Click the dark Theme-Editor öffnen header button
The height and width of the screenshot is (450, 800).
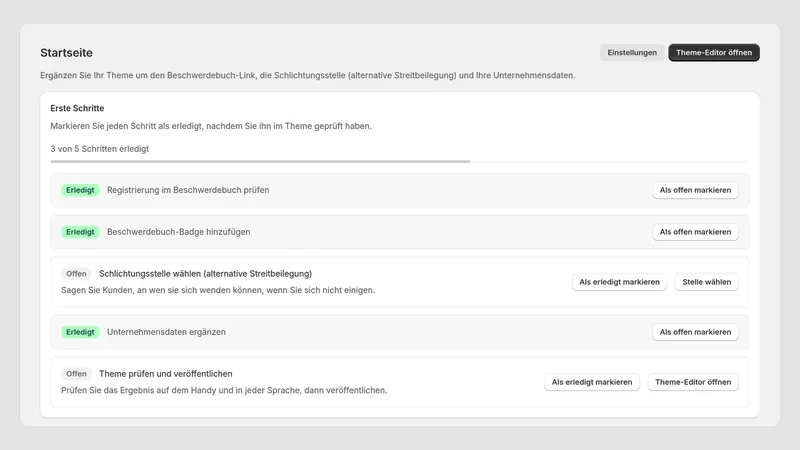[x=714, y=53]
